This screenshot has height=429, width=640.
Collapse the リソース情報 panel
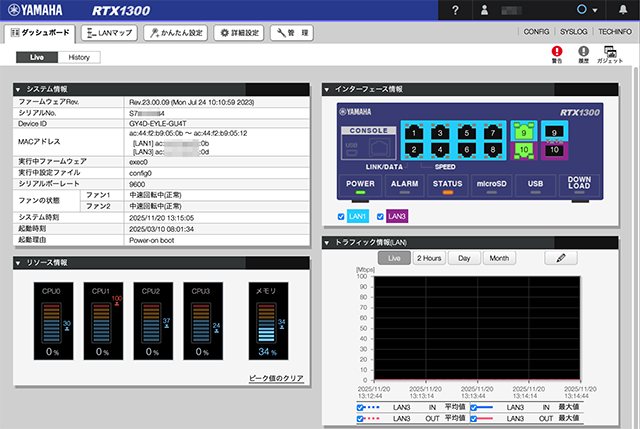click(18, 263)
